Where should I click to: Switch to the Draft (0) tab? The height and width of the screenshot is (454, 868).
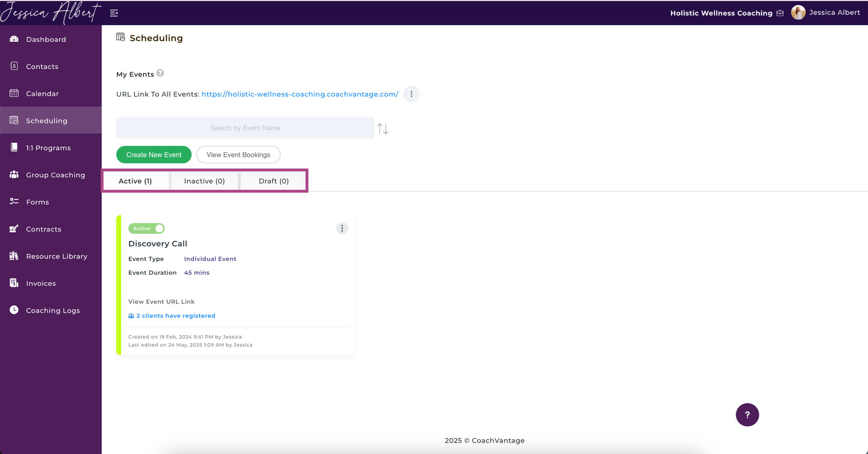(x=274, y=181)
